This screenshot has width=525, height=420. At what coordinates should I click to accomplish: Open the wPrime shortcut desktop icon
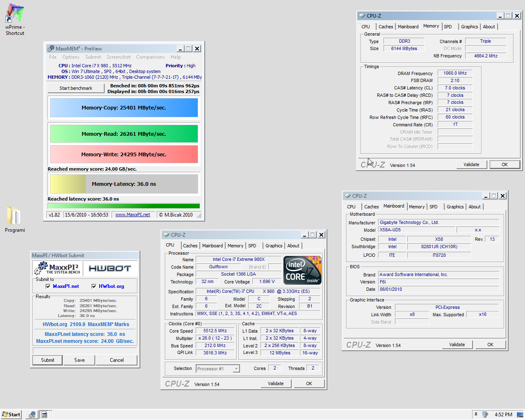[x=15, y=20]
